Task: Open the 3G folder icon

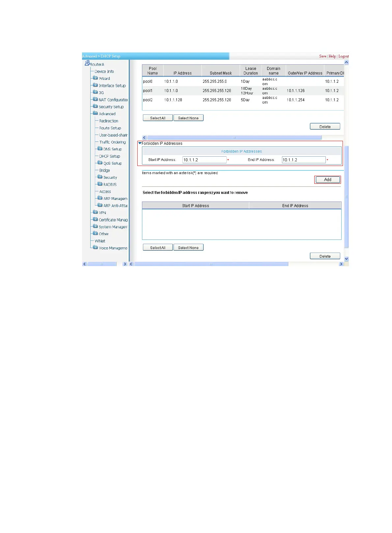Action: click(x=96, y=92)
